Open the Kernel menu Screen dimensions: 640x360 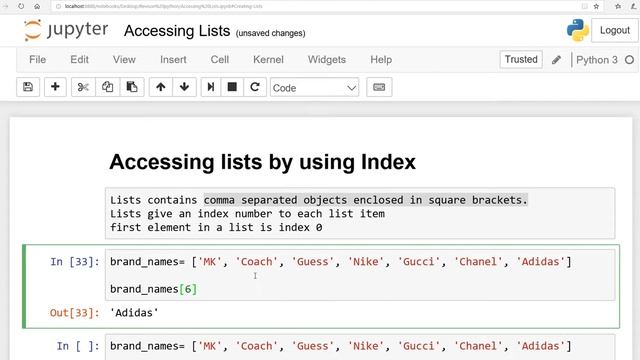click(268, 60)
